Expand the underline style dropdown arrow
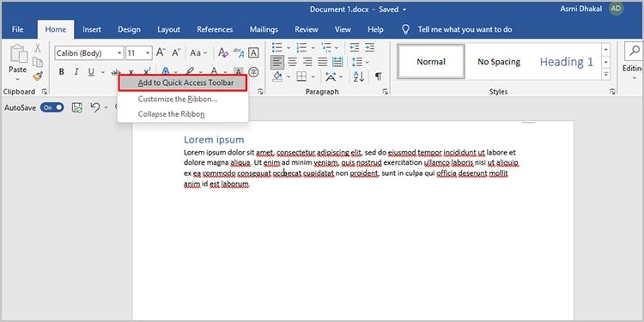Image resolution: width=644 pixels, height=322 pixels. [102, 72]
